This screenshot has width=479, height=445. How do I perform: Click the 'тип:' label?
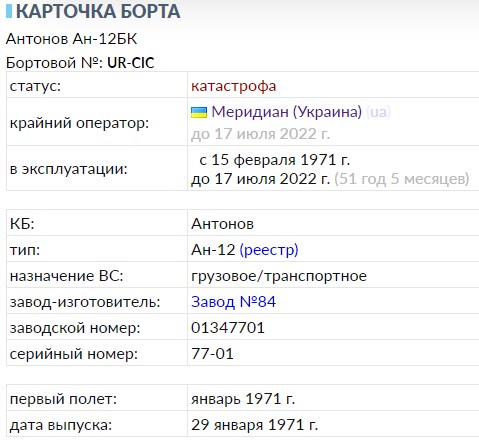(x=25, y=250)
